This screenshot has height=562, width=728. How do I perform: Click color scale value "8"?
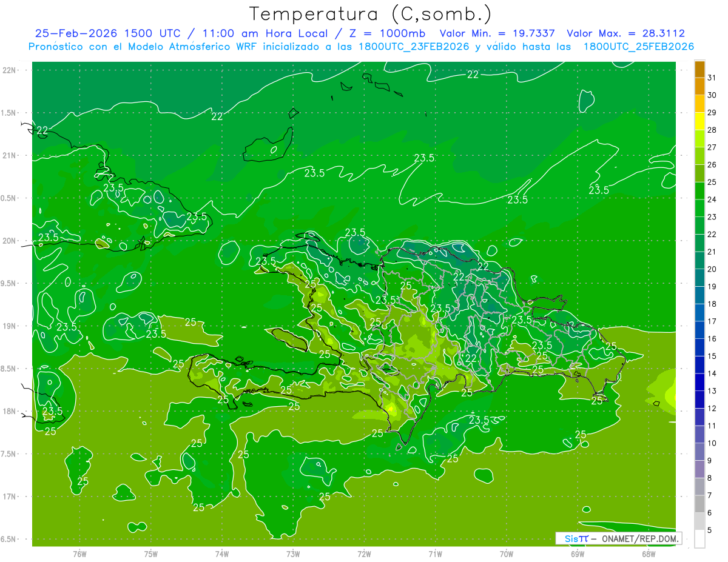point(710,478)
